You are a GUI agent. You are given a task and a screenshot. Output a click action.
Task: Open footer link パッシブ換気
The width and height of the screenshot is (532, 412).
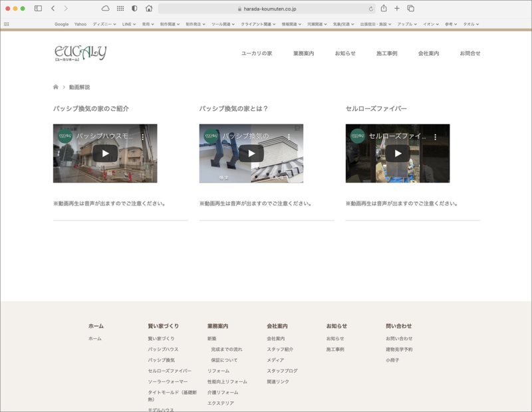pos(161,360)
